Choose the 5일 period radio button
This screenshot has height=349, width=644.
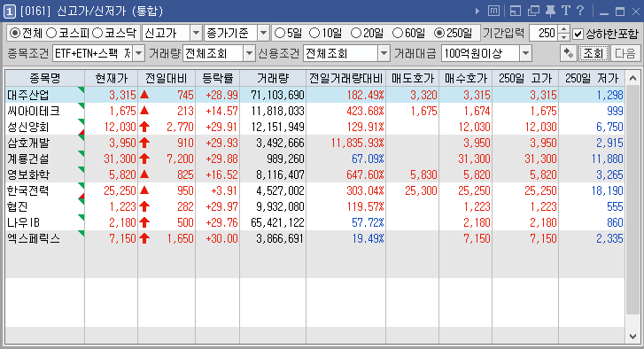coord(280,33)
